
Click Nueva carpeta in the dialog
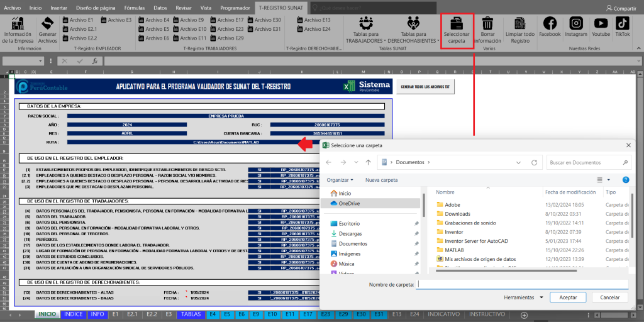(382, 180)
